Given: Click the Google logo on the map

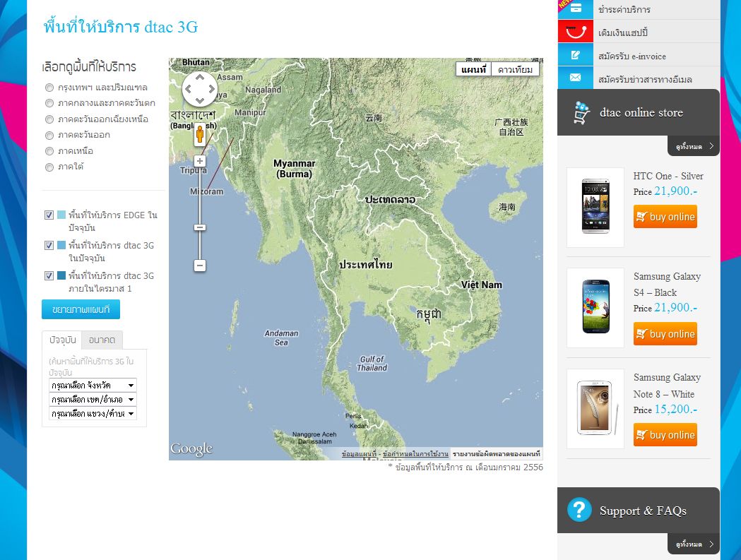Looking at the screenshot, I should 191,448.
